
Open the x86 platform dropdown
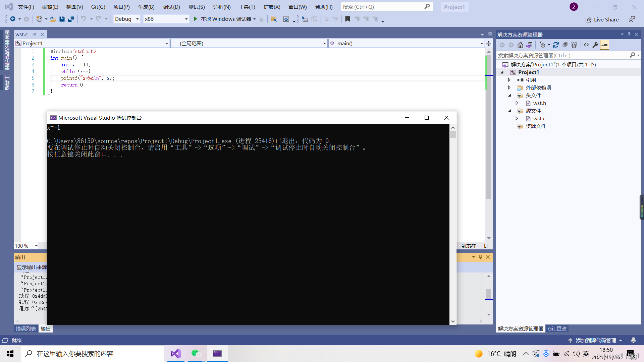click(x=166, y=19)
